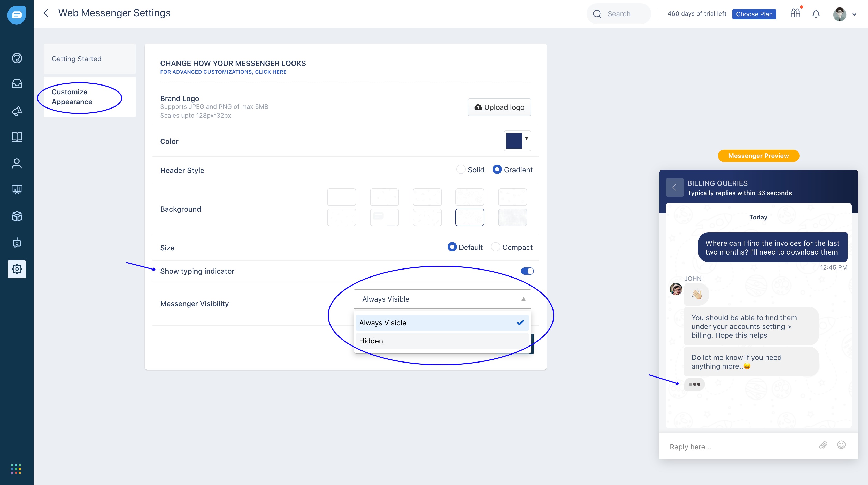
Task: Open the gift icon in header
Action: tap(795, 13)
